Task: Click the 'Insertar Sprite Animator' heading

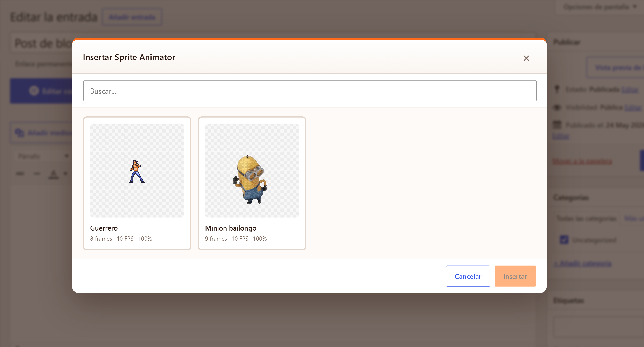Action: coord(129,57)
